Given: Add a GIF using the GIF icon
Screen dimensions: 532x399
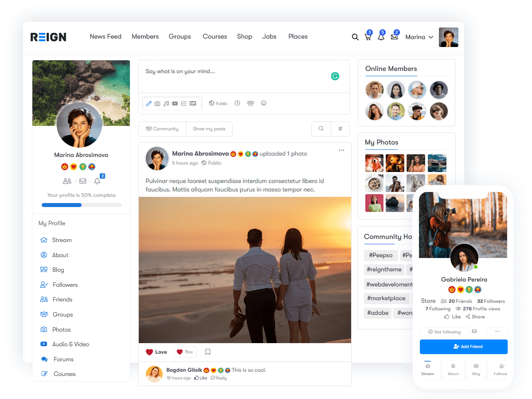Looking at the screenshot, I should [x=193, y=103].
